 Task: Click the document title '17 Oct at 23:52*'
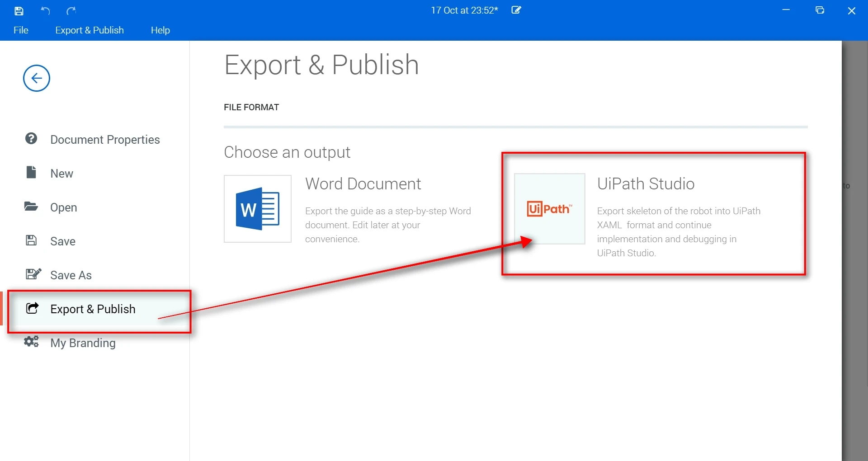click(464, 10)
